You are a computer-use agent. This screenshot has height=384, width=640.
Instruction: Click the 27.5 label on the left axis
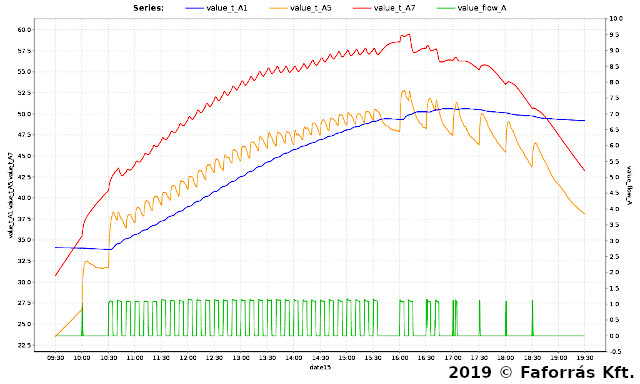[24, 303]
